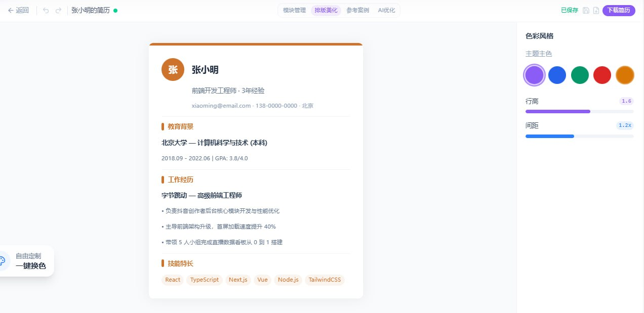
Task: Click the React skill tag
Action: [x=173, y=280]
